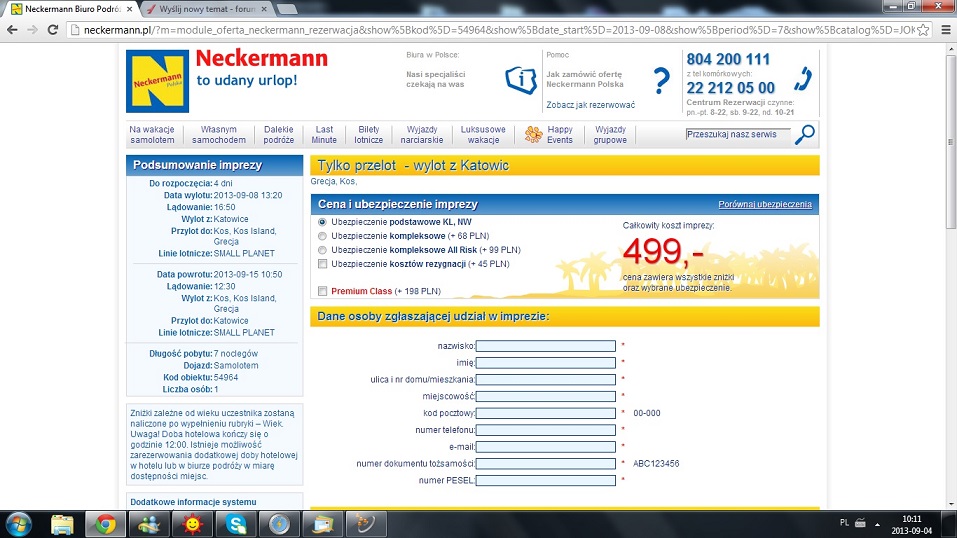
Task: Open 'Wyjazdy narciarskie' menu item
Action: 422,135
